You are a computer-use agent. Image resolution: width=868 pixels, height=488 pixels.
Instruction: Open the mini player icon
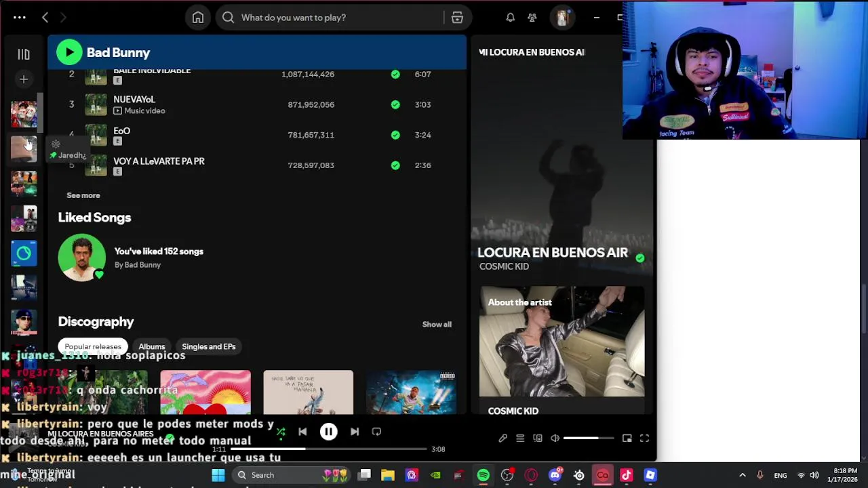click(627, 439)
